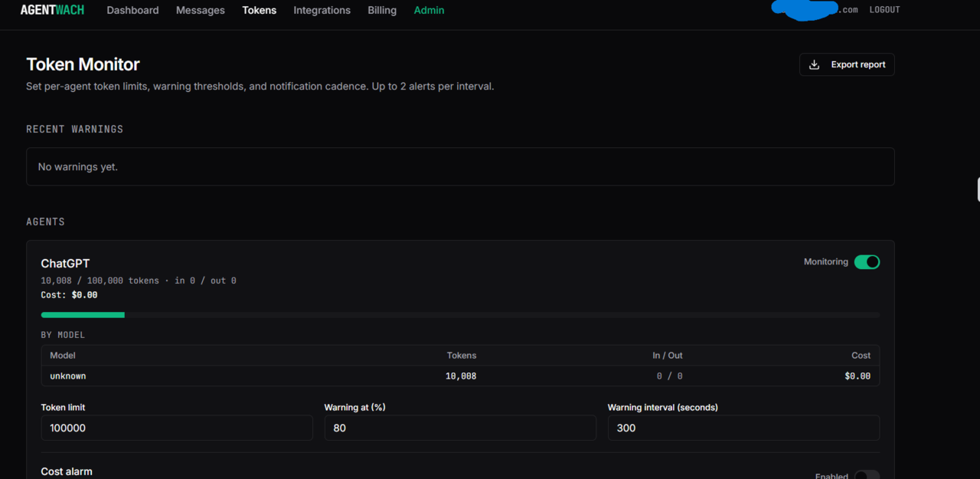Click the Token limit input field
Screen dimensions: 980x479
[x=177, y=428]
